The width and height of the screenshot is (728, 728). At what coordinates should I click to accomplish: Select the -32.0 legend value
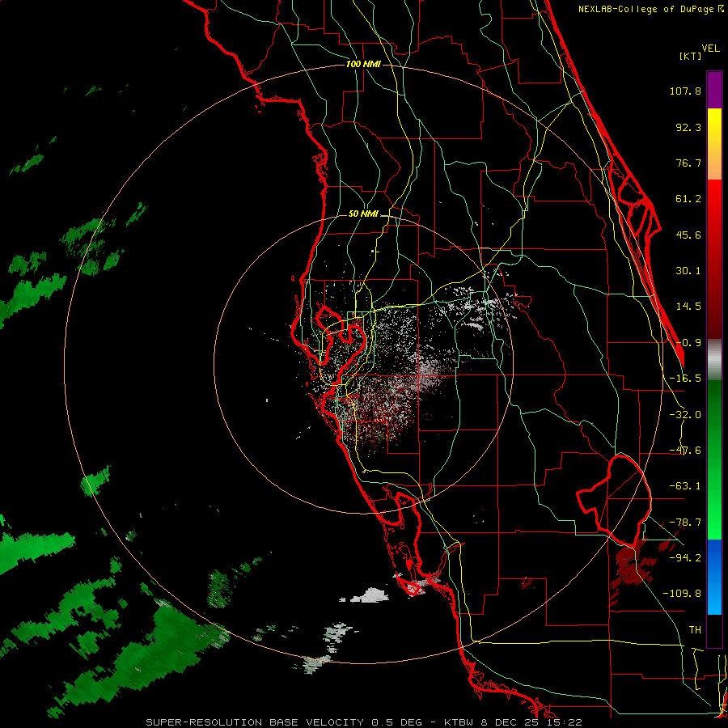click(685, 415)
